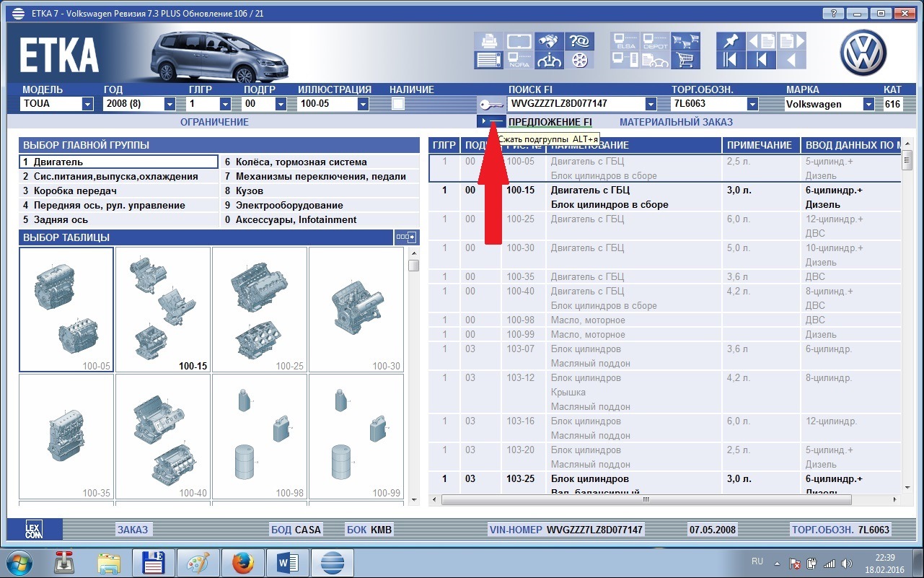The height and width of the screenshot is (578, 924).
Task: Click the НАИМЕНОВАНИЕ column header
Action: coord(633,145)
